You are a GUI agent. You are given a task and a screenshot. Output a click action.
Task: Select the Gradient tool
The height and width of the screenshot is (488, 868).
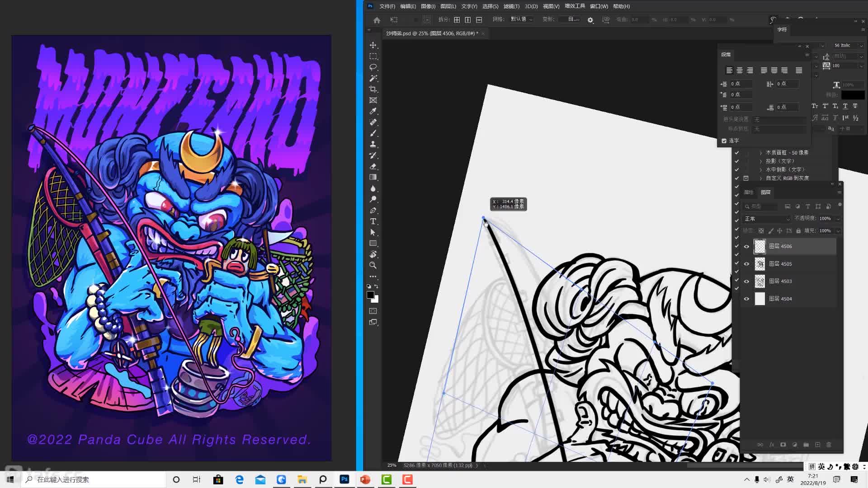[x=373, y=177]
